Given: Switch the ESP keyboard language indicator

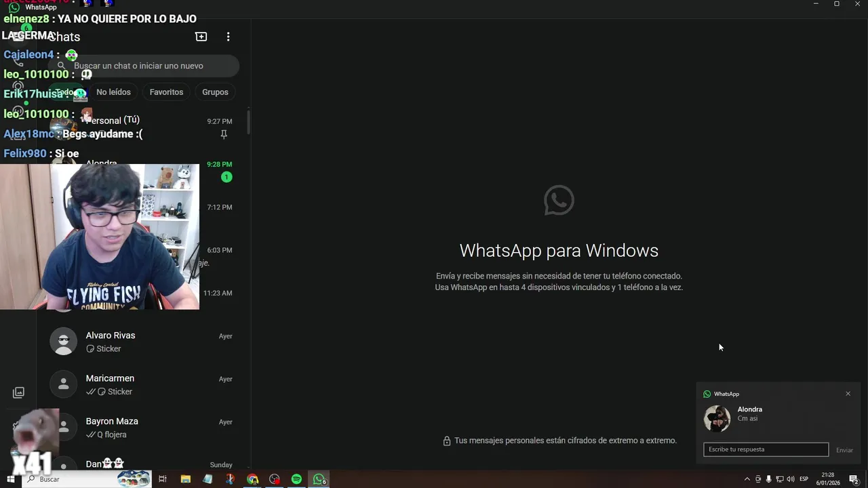Looking at the screenshot, I should [x=804, y=479].
